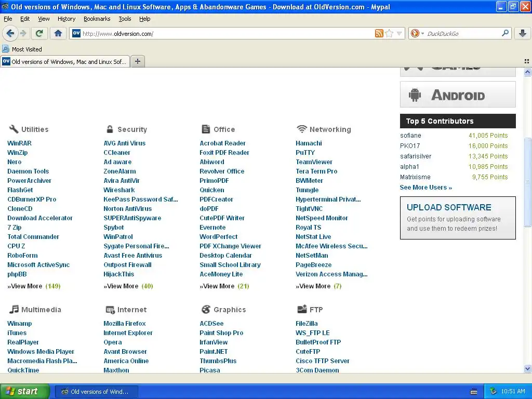Open the View menu
532x399 pixels.
click(x=44, y=19)
